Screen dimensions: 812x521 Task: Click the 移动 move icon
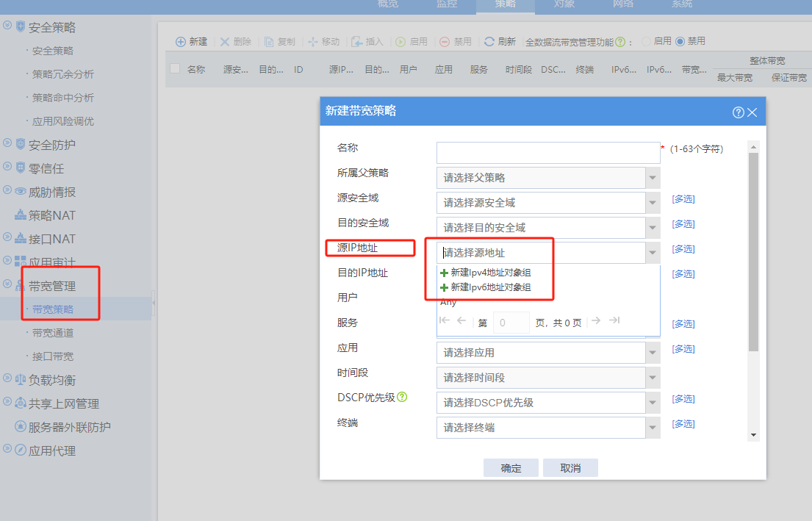(x=313, y=42)
